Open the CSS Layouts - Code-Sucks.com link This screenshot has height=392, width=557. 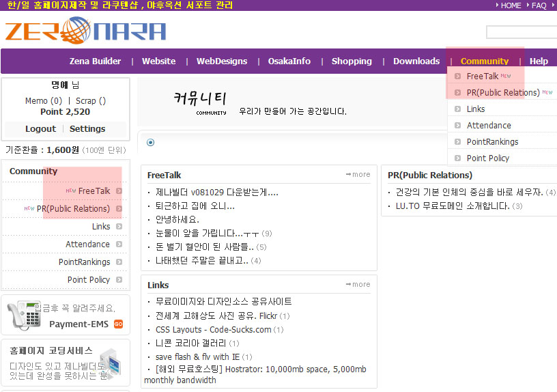click(x=213, y=330)
